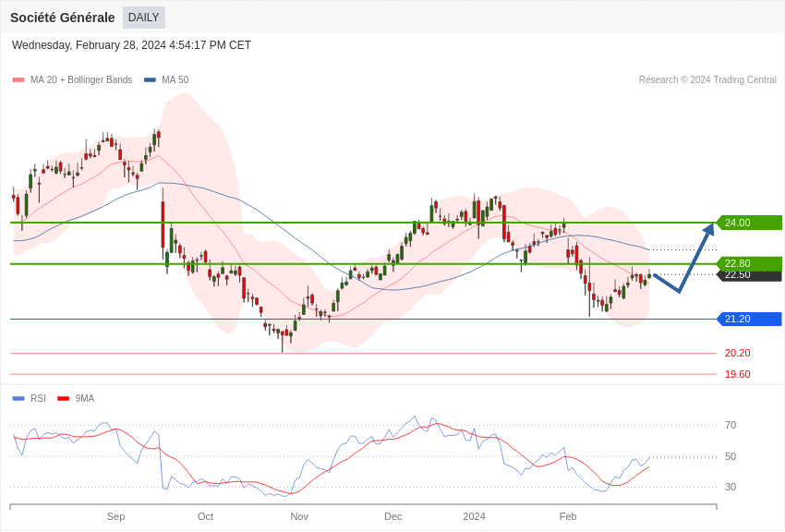Click the Société Générale chart title
The width and height of the screenshot is (785, 532).
click(63, 18)
